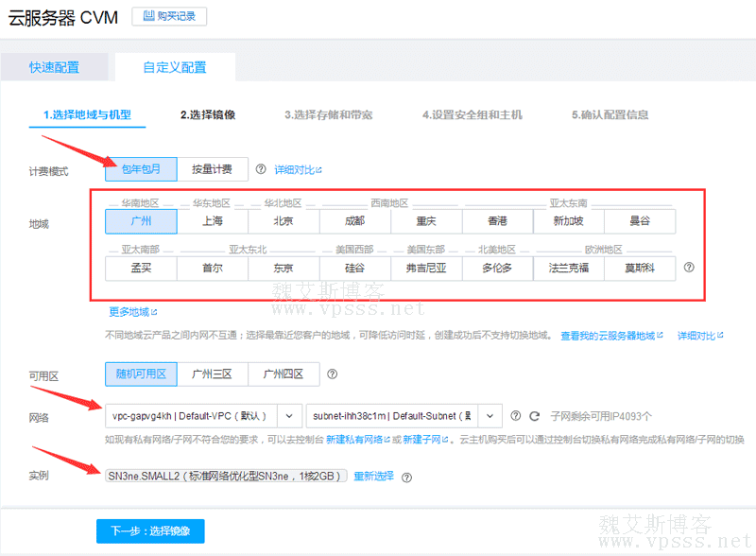Viewport: 756px width, 556px height.
Task: Expand 更多地域 to show more regions
Action: (129, 311)
